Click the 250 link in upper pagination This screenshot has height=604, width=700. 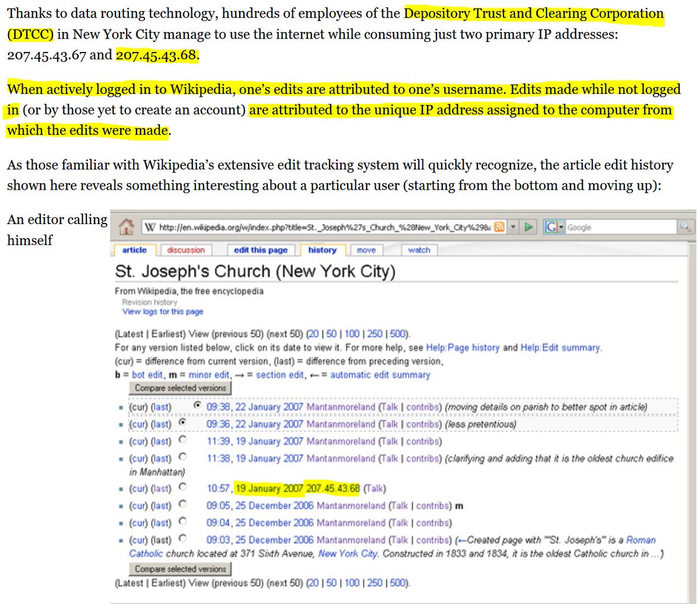click(x=374, y=334)
